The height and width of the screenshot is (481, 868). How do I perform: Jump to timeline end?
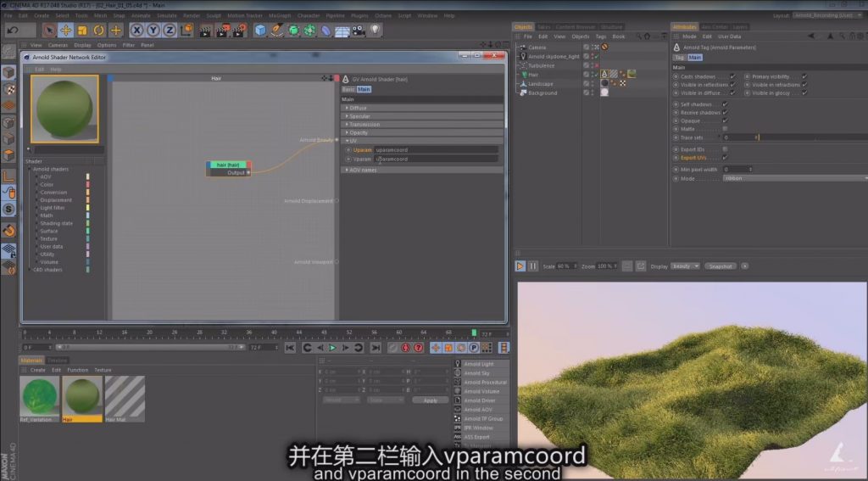tap(376, 348)
